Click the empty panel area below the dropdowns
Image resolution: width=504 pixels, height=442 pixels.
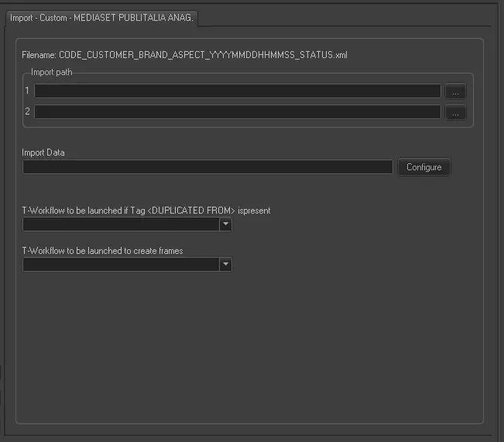pyautogui.click(x=248, y=348)
